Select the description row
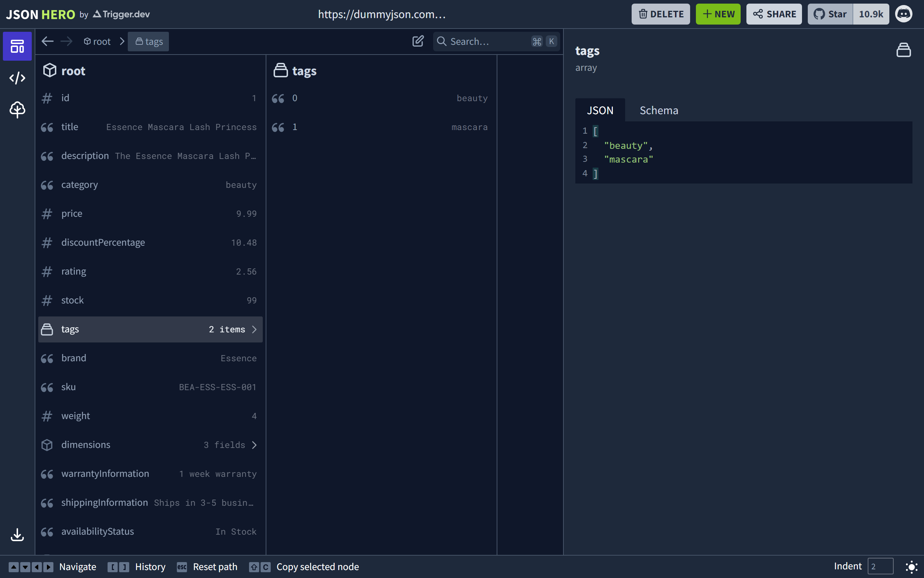924x578 pixels. (151, 156)
